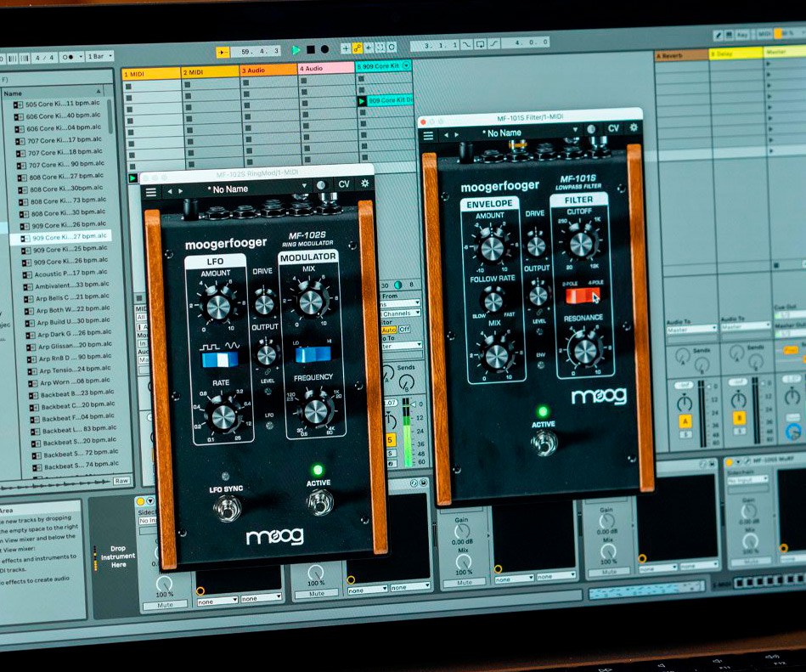Open the MF-101S Filter settings gear

(634, 127)
